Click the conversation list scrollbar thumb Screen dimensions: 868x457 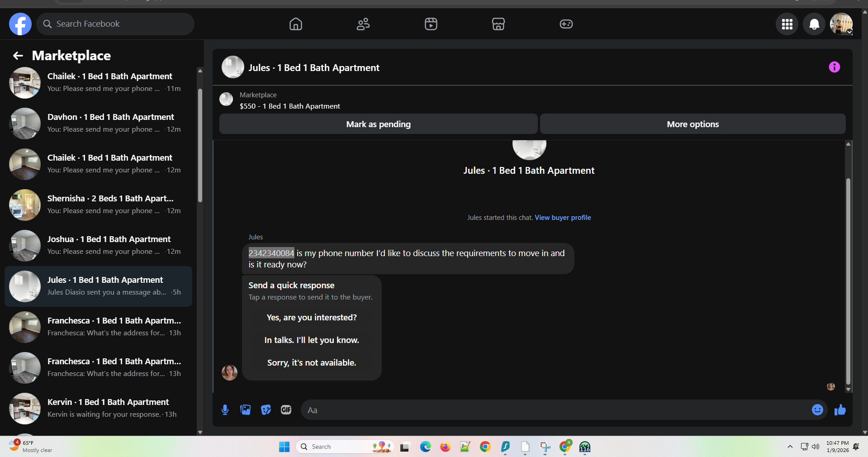pyautogui.click(x=200, y=145)
